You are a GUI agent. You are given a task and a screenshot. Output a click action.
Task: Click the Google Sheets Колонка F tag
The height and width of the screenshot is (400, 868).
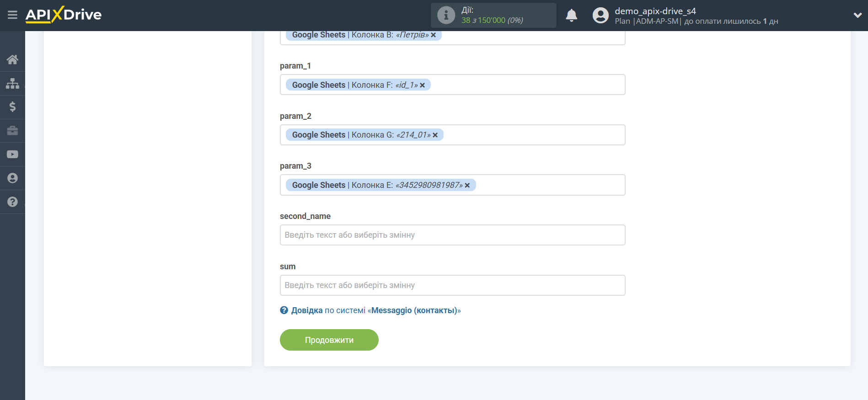pyautogui.click(x=358, y=85)
